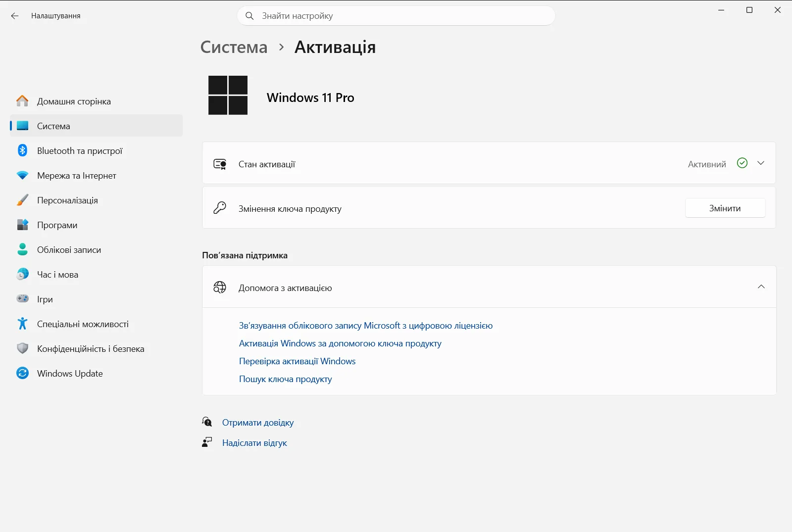
Task: Open the Система sidebar item
Action: point(97,126)
